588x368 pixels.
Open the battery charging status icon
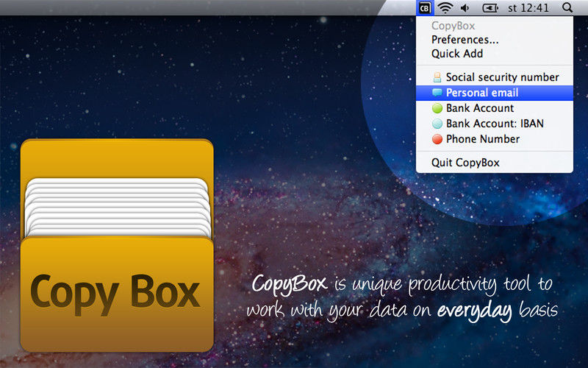point(490,8)
